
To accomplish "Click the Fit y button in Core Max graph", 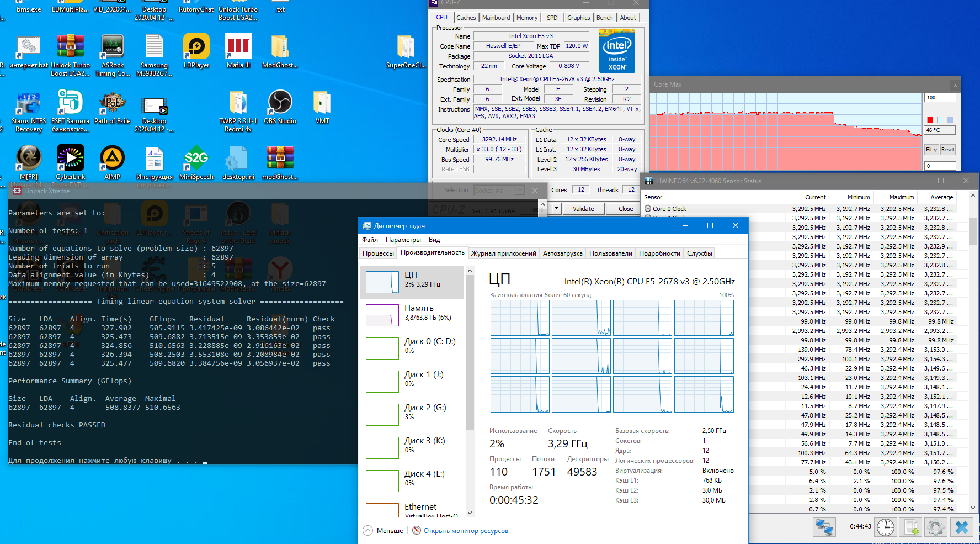I will click(x=931, y=150).
